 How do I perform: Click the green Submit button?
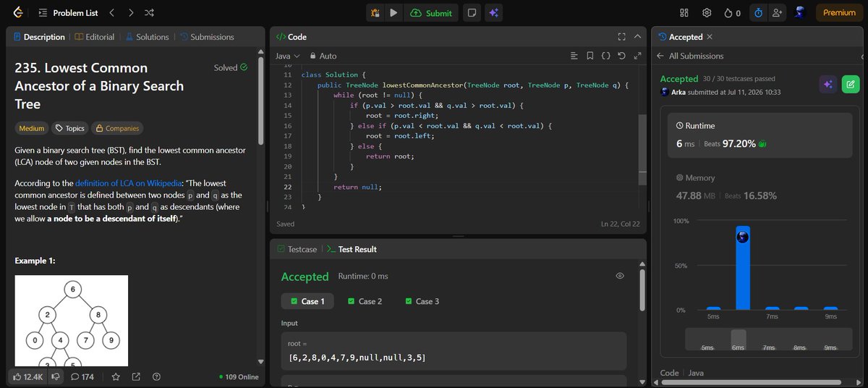(431, 13)
